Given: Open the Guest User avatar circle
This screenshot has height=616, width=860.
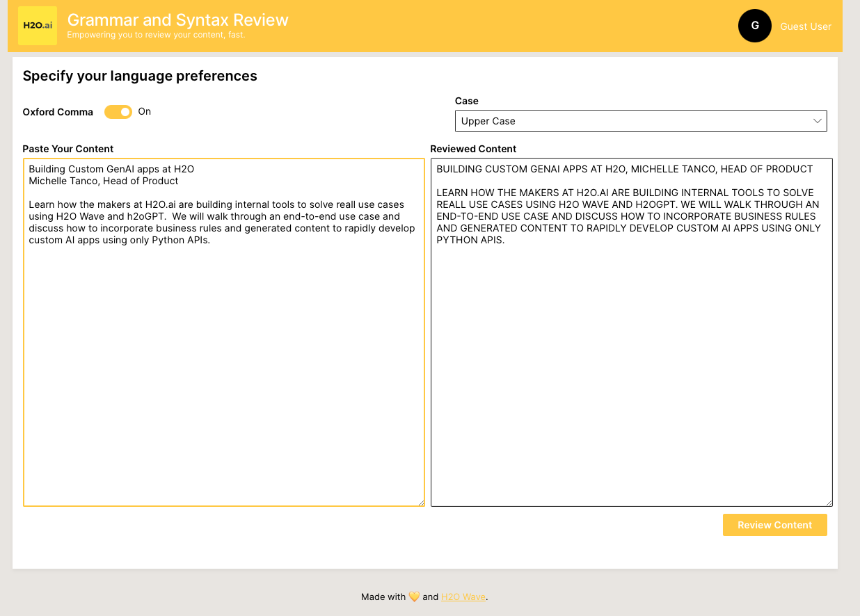Looking at the screenshot, I should (755, 26).
